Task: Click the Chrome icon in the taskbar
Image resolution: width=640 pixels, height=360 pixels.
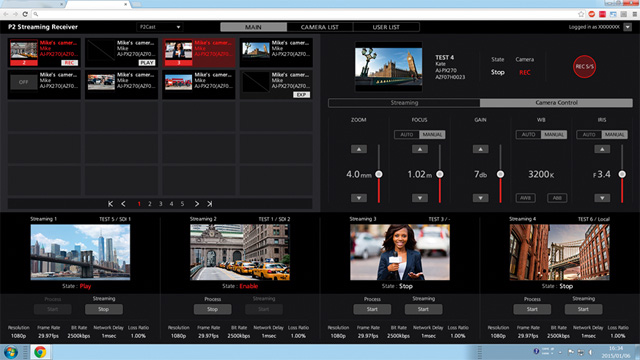Action: (40, 352)
